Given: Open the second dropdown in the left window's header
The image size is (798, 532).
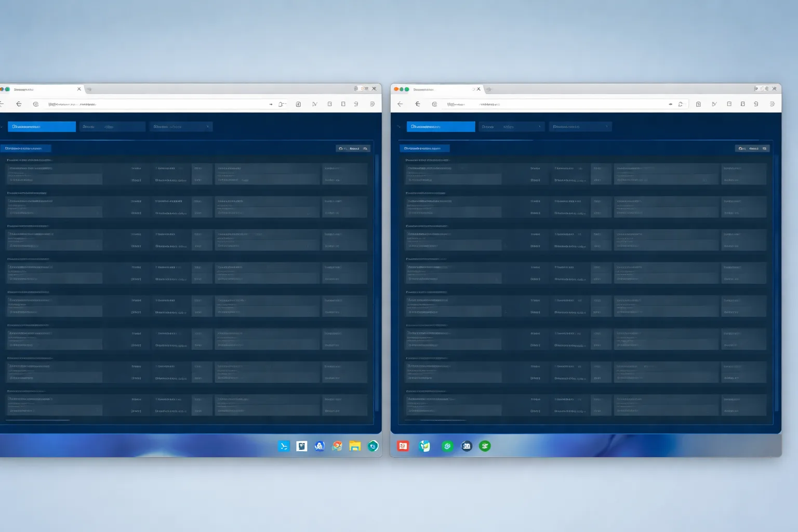Looking at the screenshot, I should point(112,126).
